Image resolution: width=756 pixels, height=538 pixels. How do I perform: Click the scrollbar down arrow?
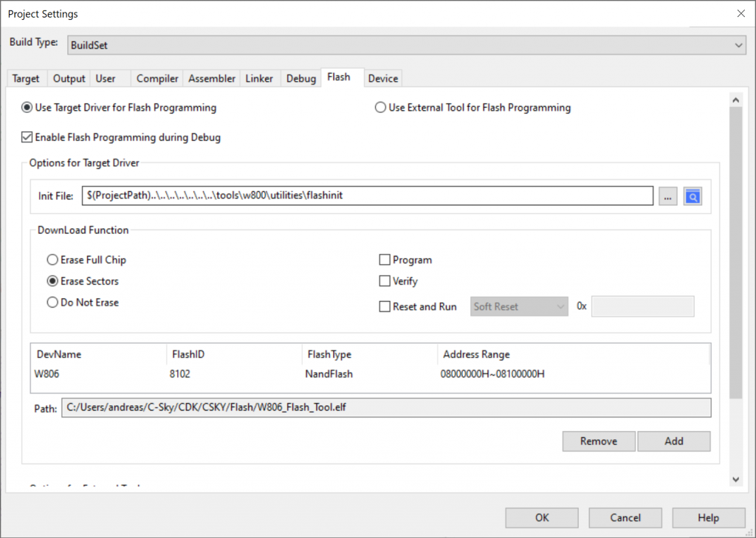point(736,479)
